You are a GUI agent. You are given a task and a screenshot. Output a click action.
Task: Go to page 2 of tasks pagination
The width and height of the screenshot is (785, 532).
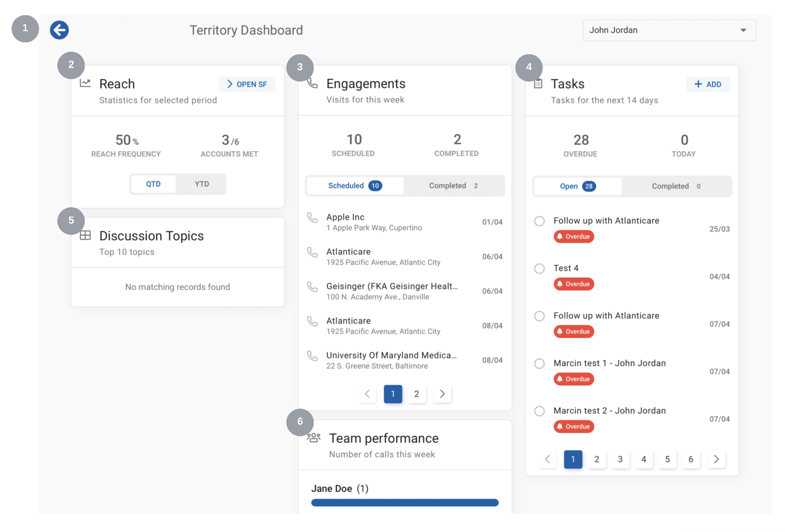click(x=597, y=459)
